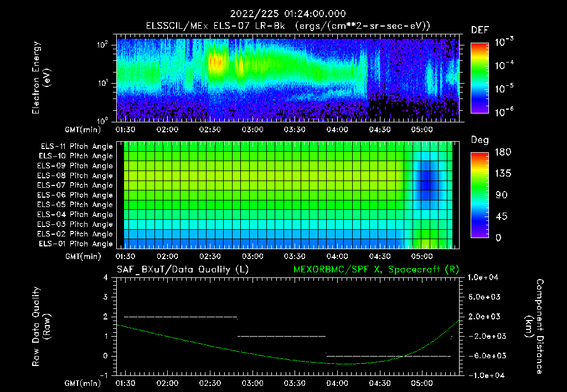Screen dimensions: 567x392
Task: Select the ELSSCIL/MEx ELS-07 LR-Bk subtitle
Action: [215, 25]
